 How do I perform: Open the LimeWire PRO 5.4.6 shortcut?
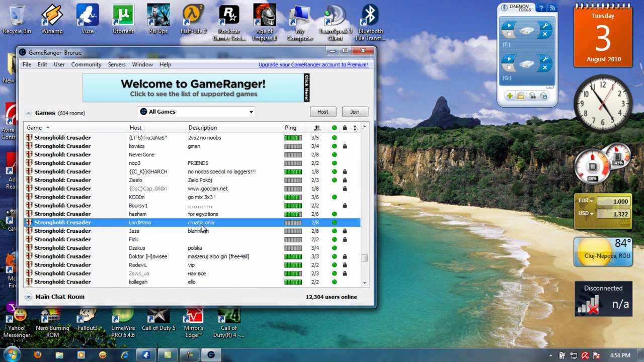coord(123,322)
